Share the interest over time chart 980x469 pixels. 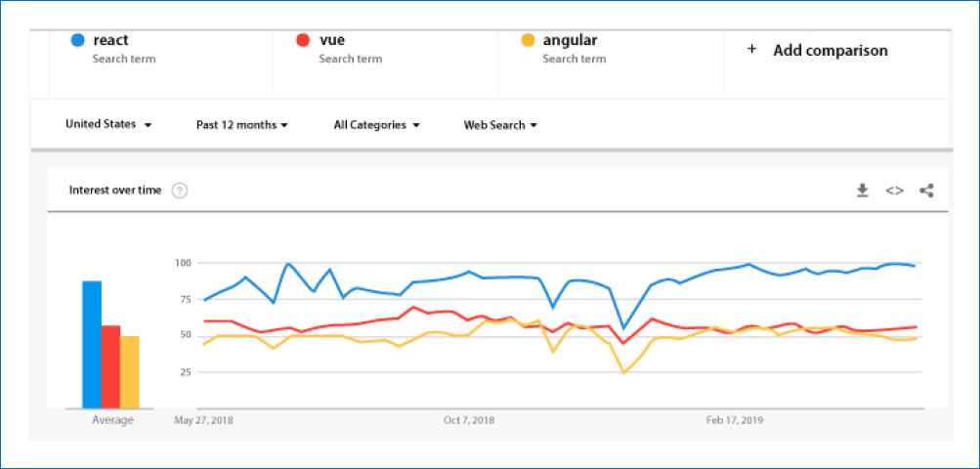point(926,191)
